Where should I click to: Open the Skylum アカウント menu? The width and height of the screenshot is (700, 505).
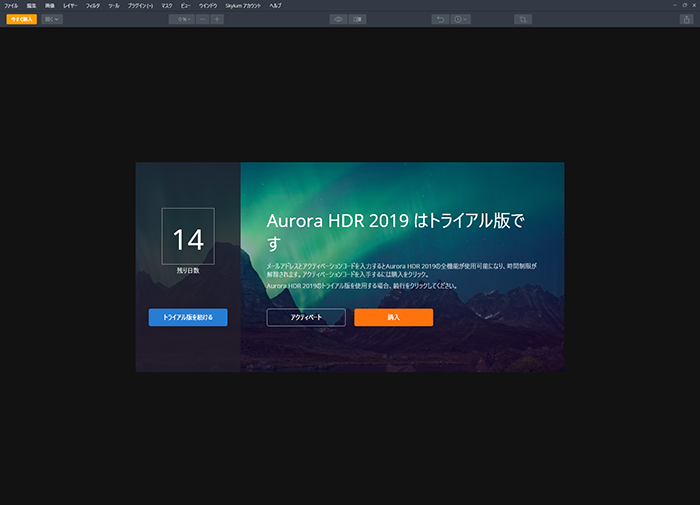pyautogui.click(x=243, y=6)
